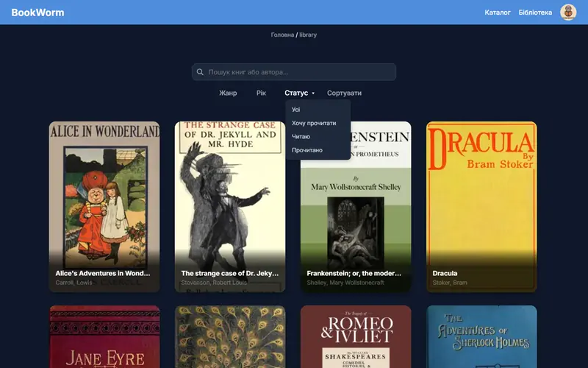Click the author text 'Carroll, Lewis'
588x368 pixels.
pos(74,283)
